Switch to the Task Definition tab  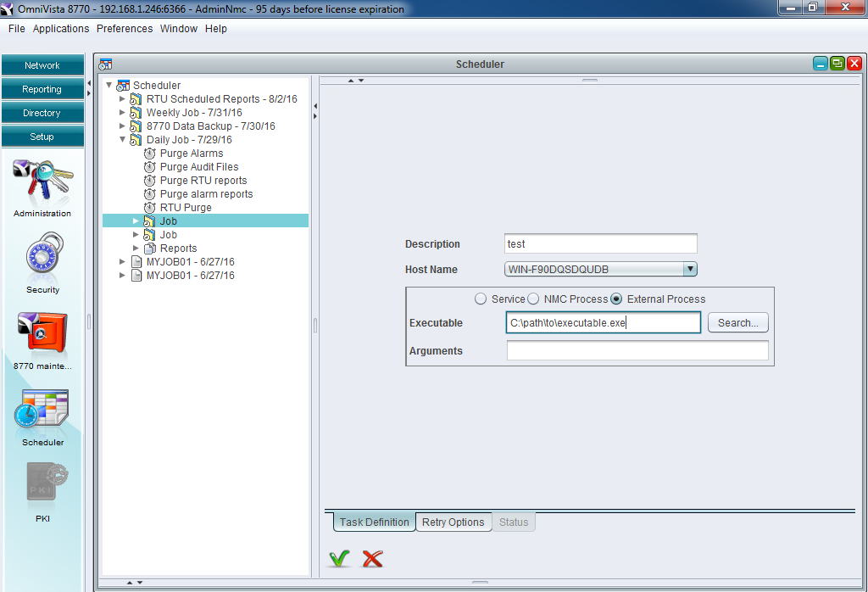(x=374, y=522)
